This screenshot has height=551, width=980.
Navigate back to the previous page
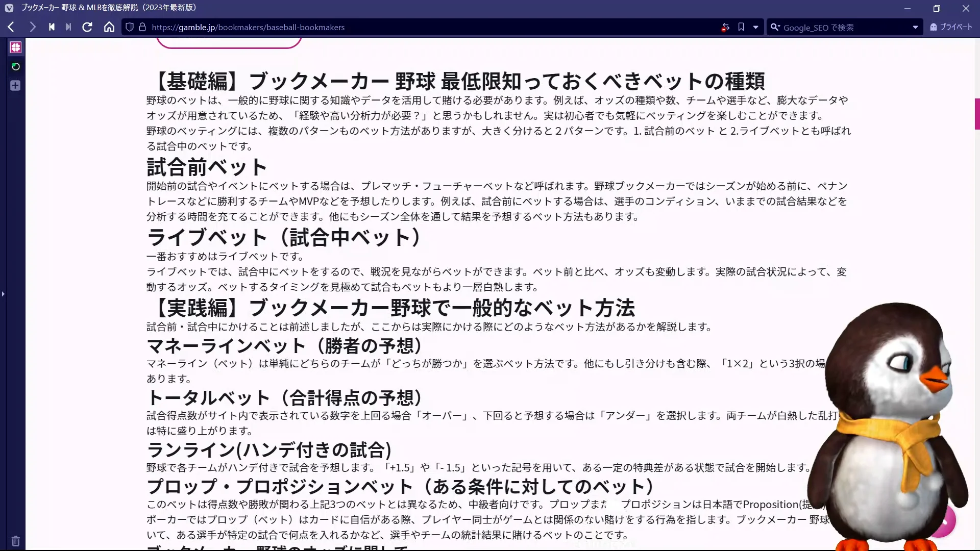(10, 27)
